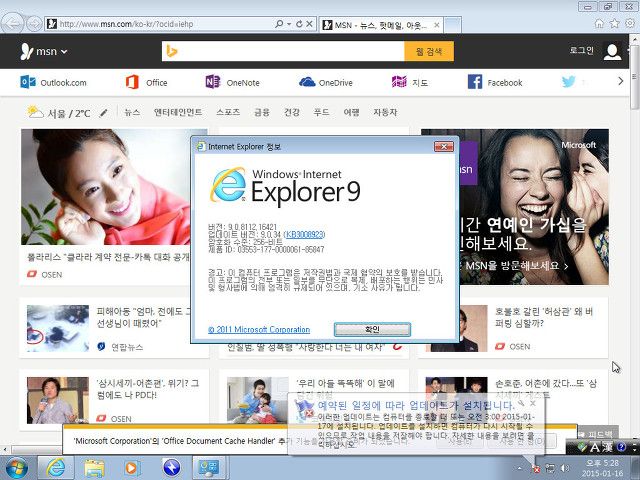
Task: Click the 로그인 sign-in link
Action: pyautogui.click(x=581, y=50)
